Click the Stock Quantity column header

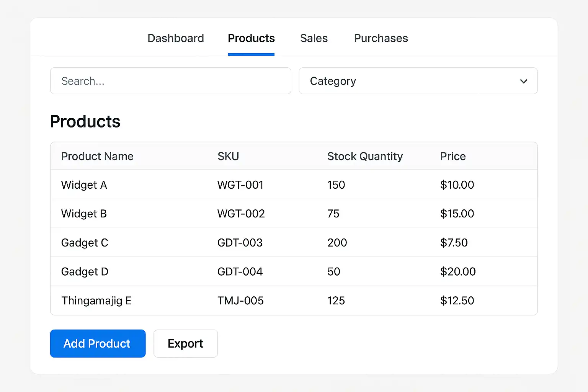pyautogui.click(x=365, y=156)
